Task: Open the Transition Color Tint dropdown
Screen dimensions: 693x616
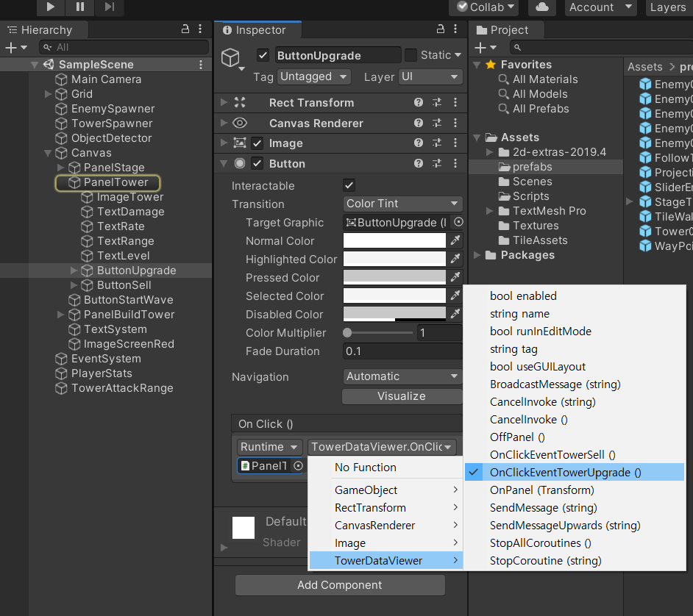Action: [x=402, y=204]
